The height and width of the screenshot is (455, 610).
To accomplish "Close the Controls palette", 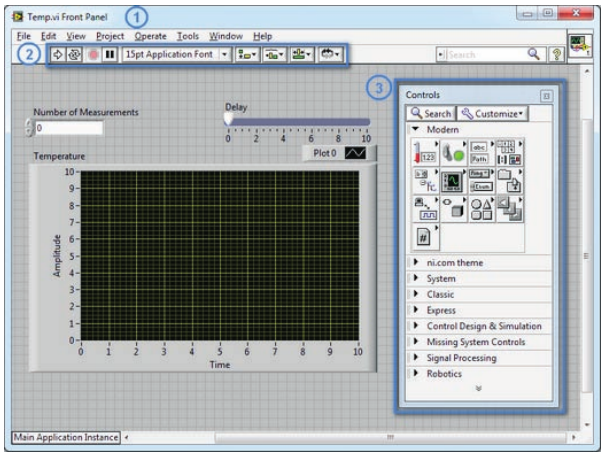I will (546, 96).
